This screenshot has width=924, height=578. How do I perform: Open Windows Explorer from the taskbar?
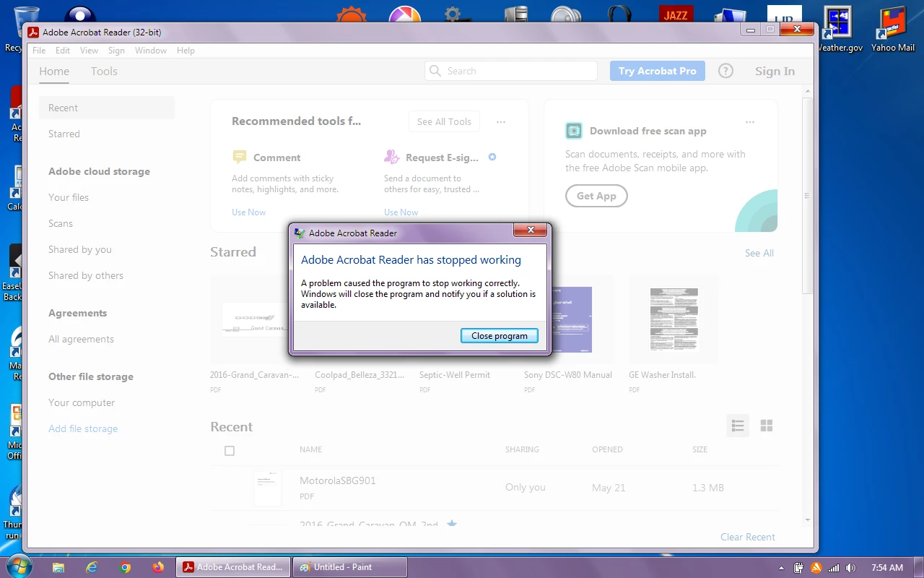(x=58, y=567)
